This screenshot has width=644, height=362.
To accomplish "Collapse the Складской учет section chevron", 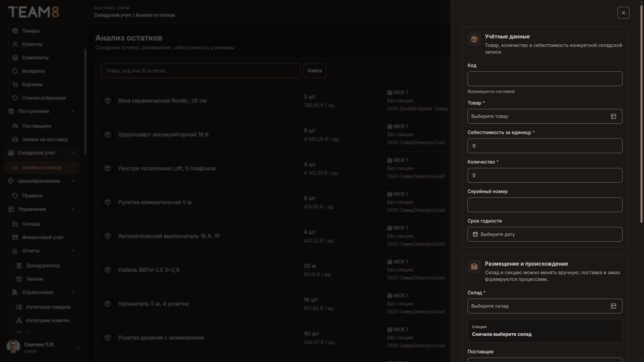I will [72, 153].
